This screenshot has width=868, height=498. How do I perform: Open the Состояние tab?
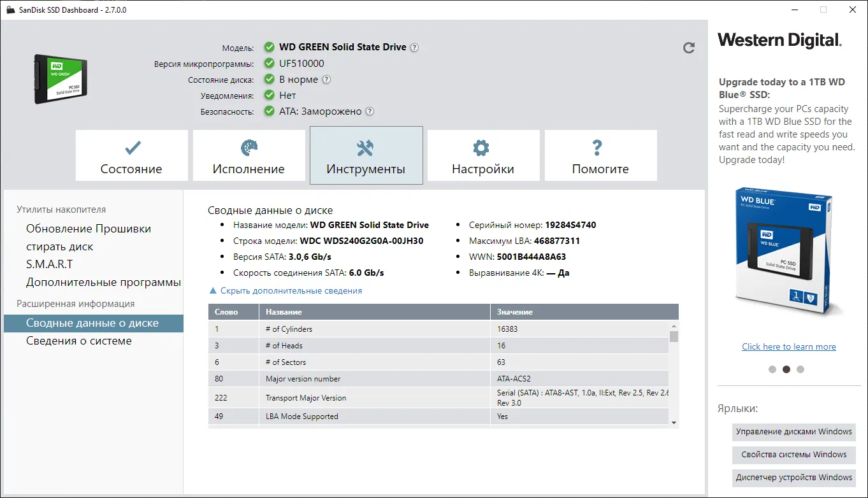131,156
